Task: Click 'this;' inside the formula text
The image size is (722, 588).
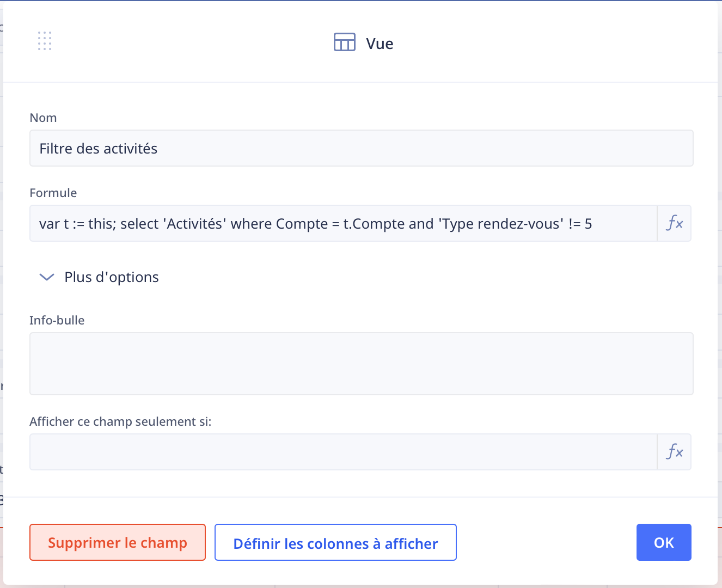Action: pos(102,224)
